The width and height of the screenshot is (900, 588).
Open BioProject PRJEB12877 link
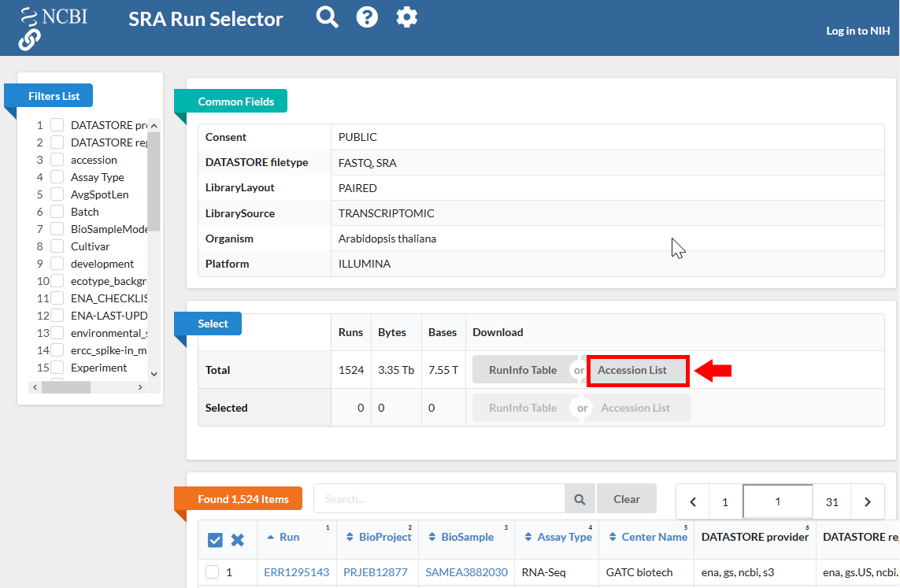pyautogui.click(x=376, y=572)
